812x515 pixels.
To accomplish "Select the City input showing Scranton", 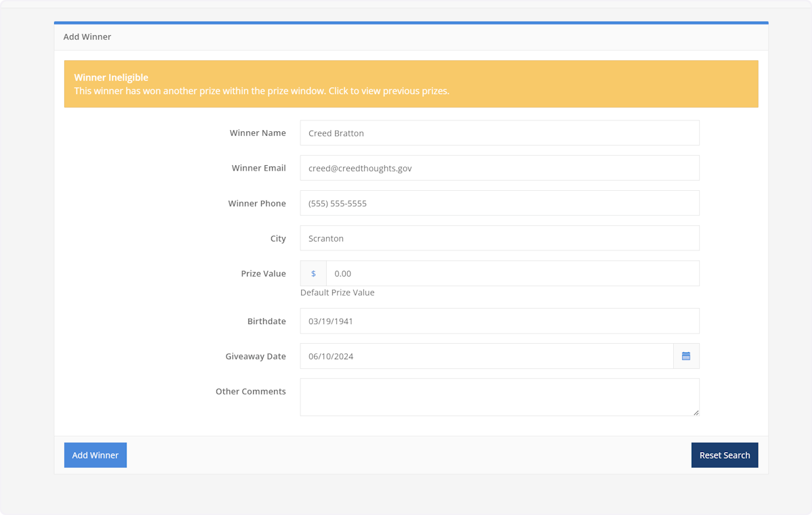I will [499, 238].
